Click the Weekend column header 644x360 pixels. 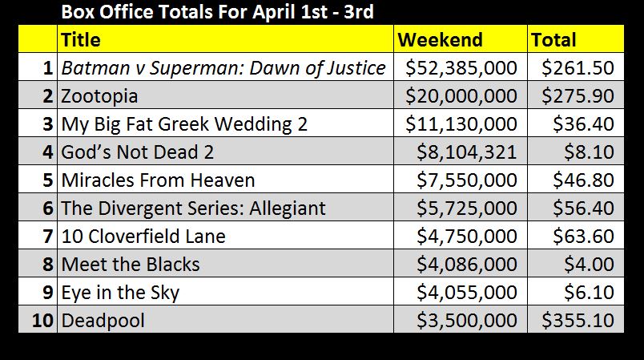441,39
